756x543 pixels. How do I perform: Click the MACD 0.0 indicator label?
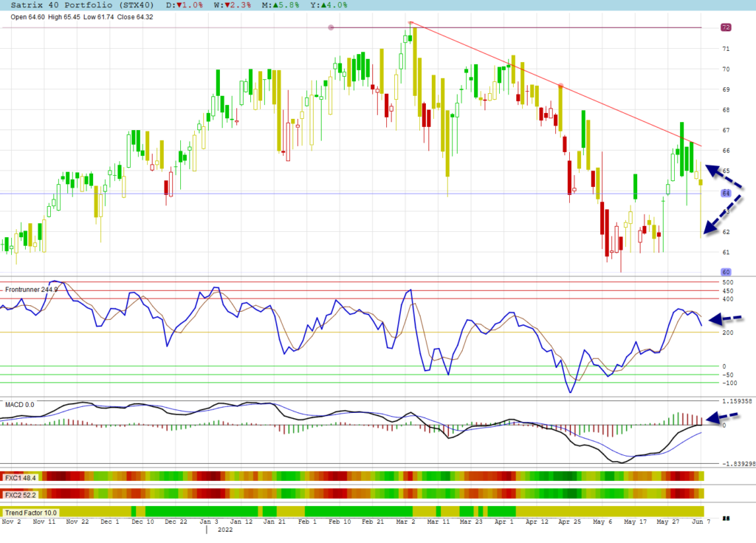click(x=20, y=404)
